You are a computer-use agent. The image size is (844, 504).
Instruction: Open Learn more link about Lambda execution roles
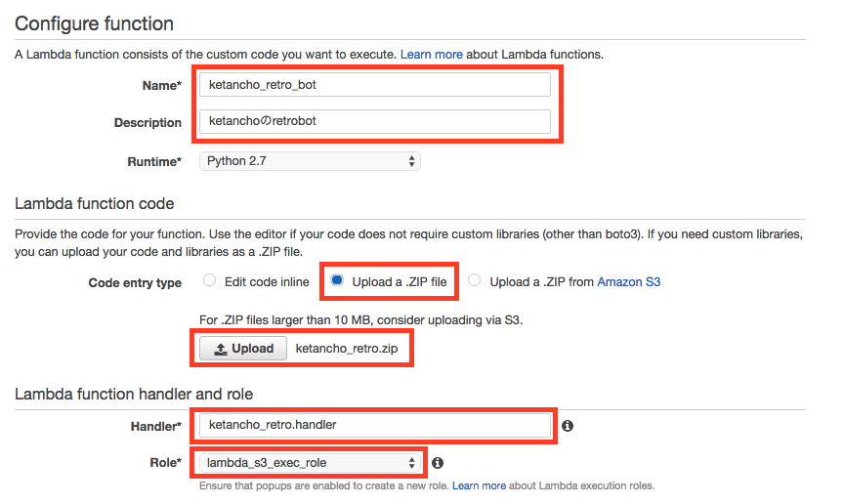coord(479,485)
